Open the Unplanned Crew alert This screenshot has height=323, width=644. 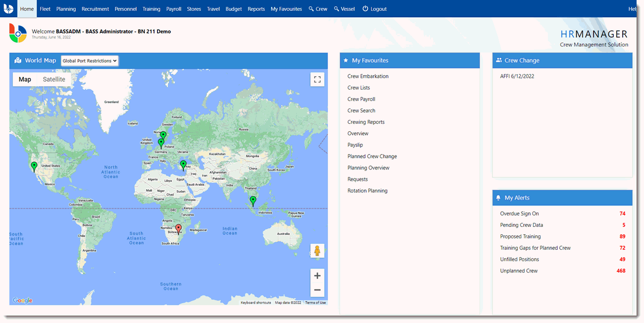pyautogui.click(x=519, y=271)
